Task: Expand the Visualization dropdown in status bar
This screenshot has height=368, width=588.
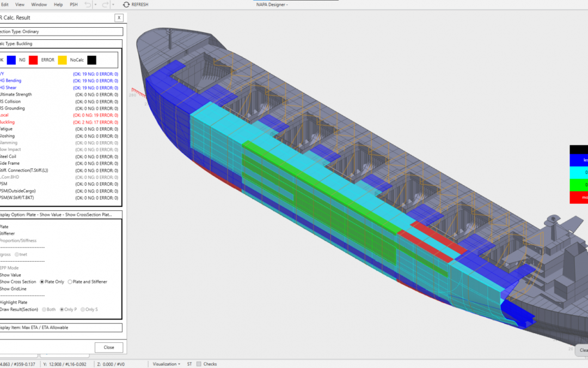Action: (x=167, y=364)
